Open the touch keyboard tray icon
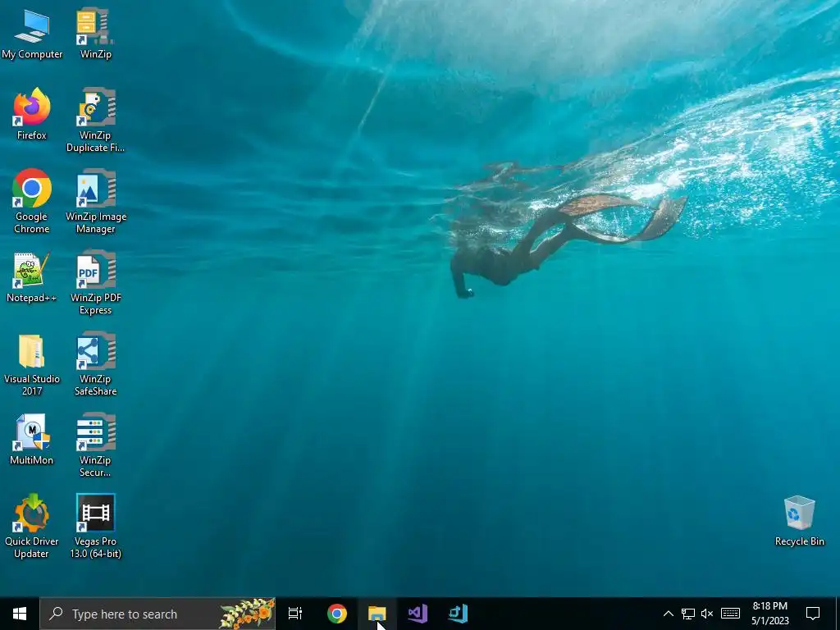 point(730,614)
